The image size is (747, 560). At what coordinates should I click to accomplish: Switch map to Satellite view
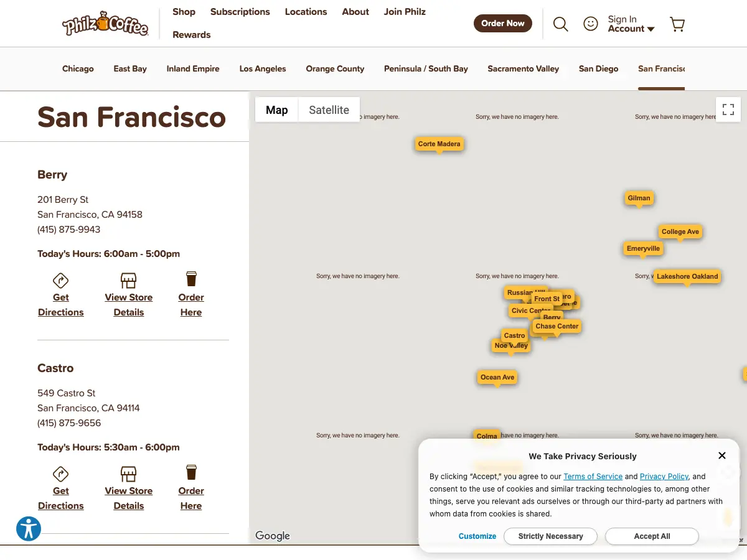pos(329,110)
